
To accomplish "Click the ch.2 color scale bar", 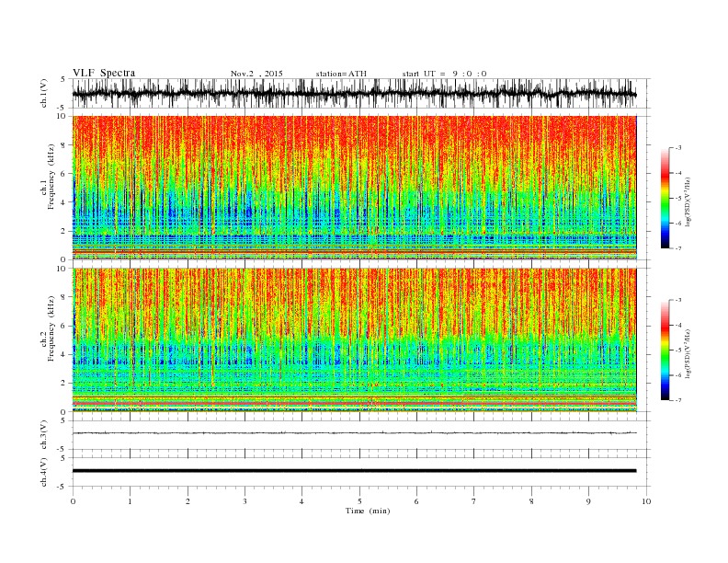I will pyautogui.click(x=665, y=350).
